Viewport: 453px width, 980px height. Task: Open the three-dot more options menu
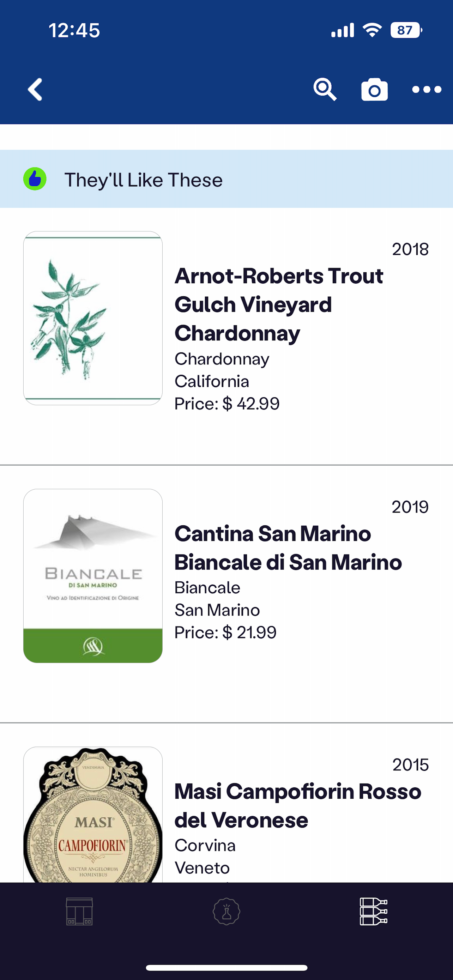[x=427, y=90]
